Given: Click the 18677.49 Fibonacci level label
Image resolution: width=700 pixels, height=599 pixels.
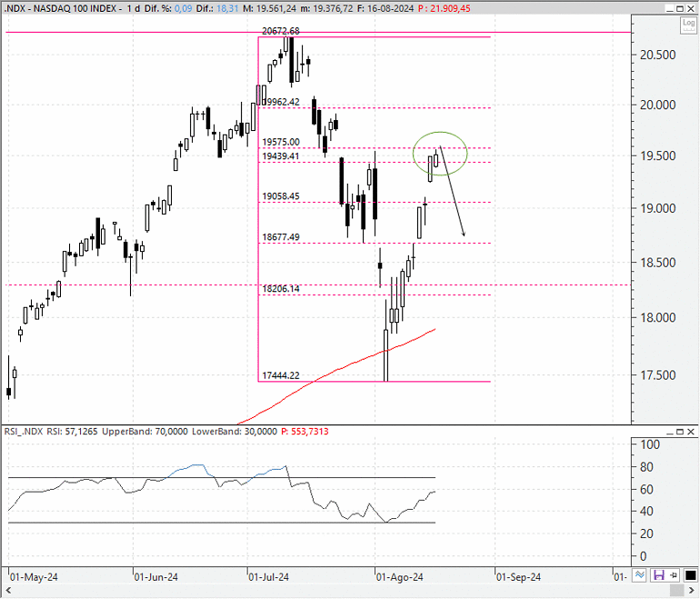Looking at the screenshot, I should coord(281,237).
